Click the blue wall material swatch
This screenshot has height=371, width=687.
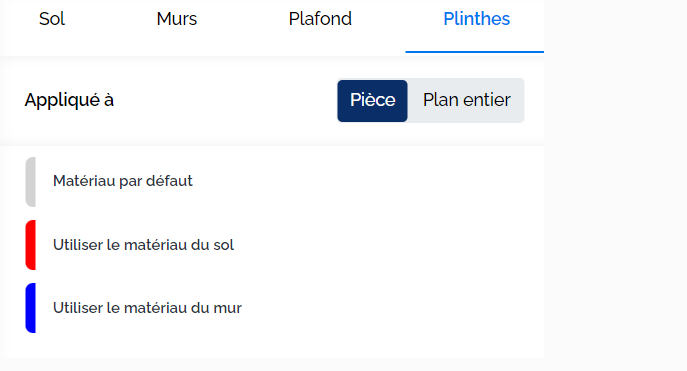pyautogui.click(x=31, y=308)
